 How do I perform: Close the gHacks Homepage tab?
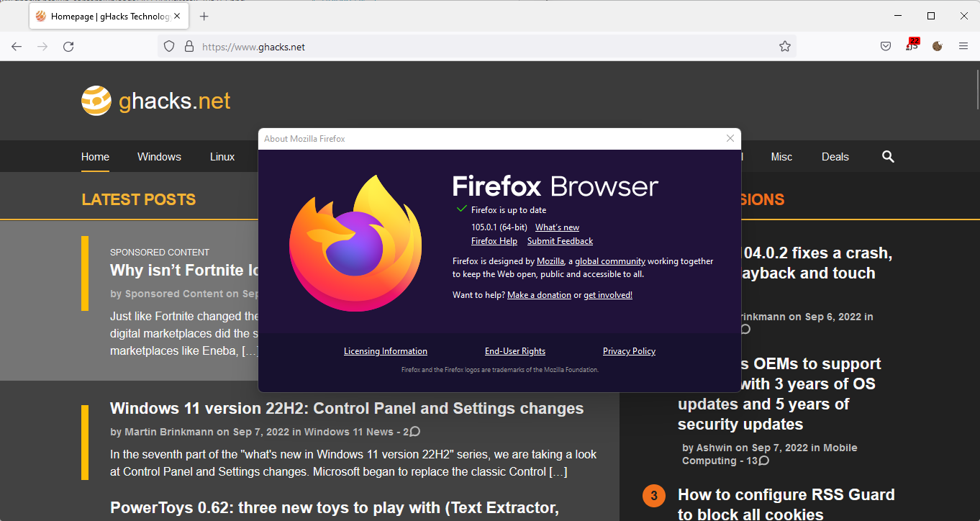coord(177,17)
